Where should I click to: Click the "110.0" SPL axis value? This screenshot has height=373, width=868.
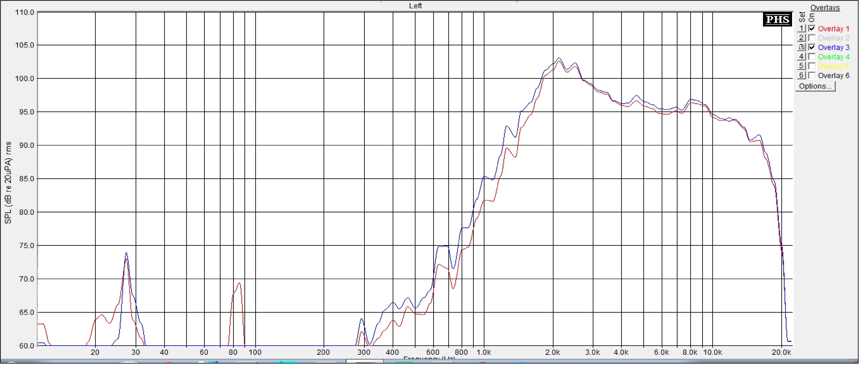tap(24, 12)
